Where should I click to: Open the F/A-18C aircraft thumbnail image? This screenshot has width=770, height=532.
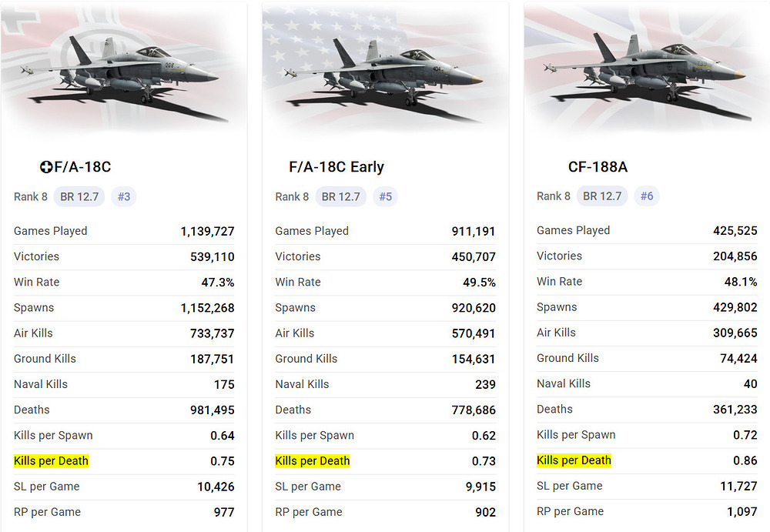pos(123,73)
